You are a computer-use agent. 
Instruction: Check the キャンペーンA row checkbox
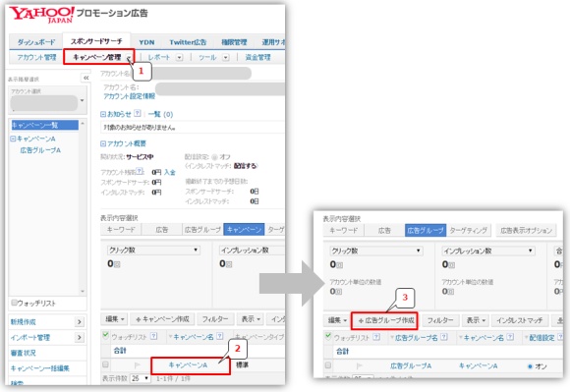(x=105, y=364)
